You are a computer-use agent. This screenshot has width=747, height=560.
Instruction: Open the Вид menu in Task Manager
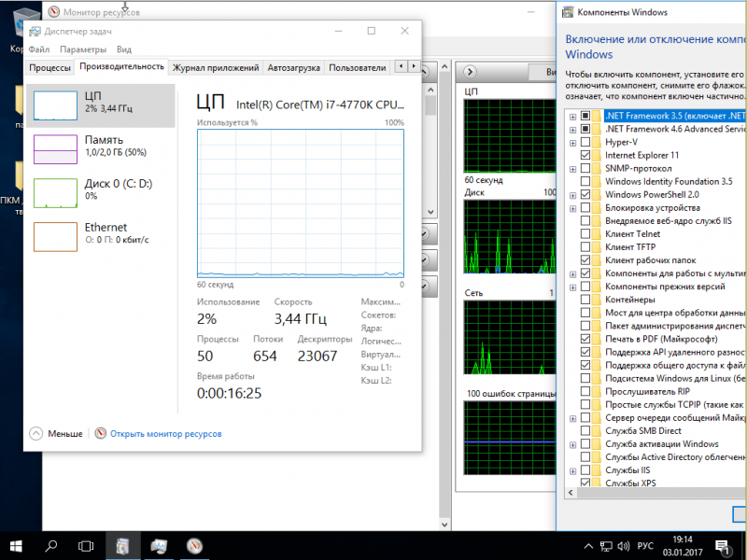pyautogui.click(x=124, y=49)
